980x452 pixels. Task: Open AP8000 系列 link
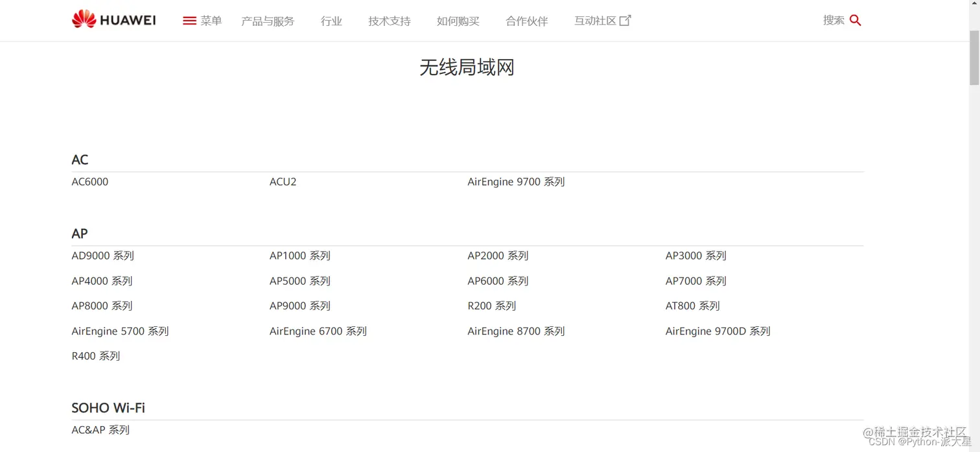[102, 305]
